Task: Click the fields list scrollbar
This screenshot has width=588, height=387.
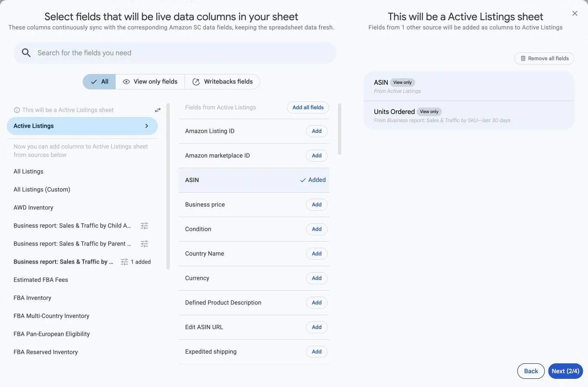Action: click(340, 129)
